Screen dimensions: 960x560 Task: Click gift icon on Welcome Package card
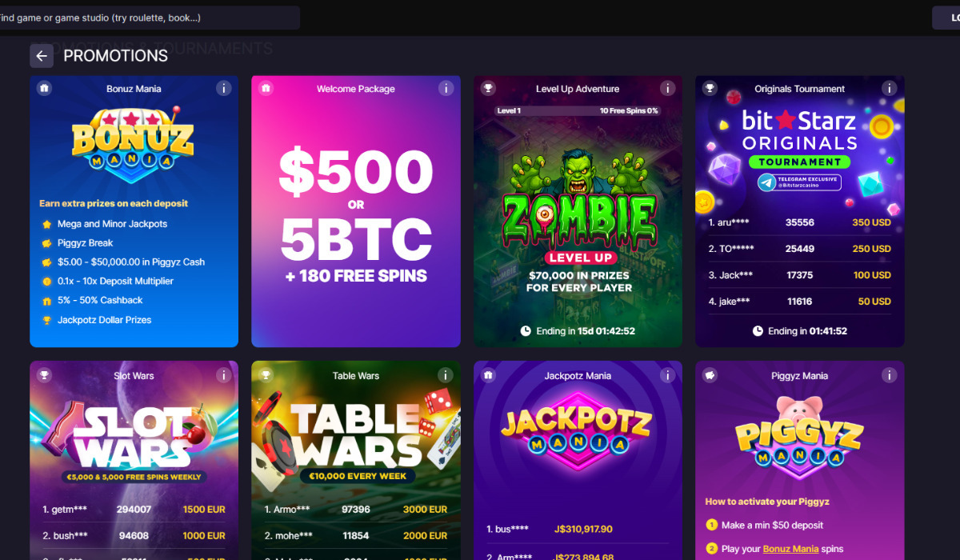pyautogui.click(x=266, y=88)
